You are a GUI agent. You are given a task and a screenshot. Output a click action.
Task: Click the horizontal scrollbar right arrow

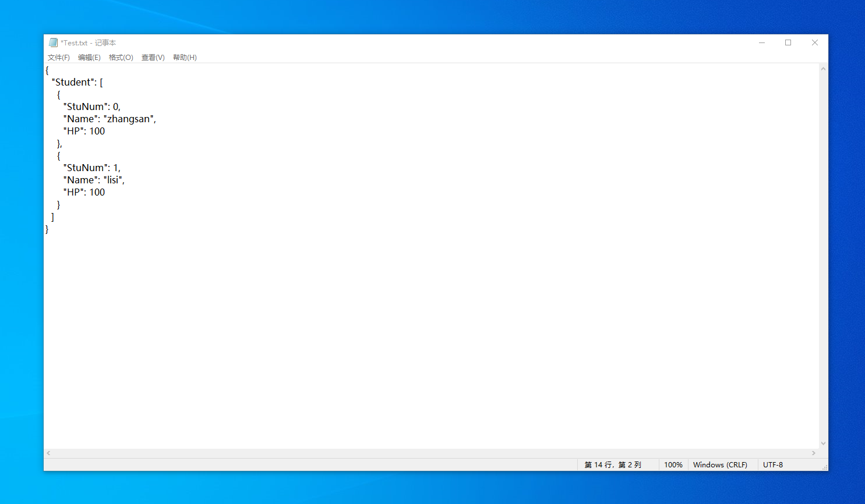[x=814, y=453]
